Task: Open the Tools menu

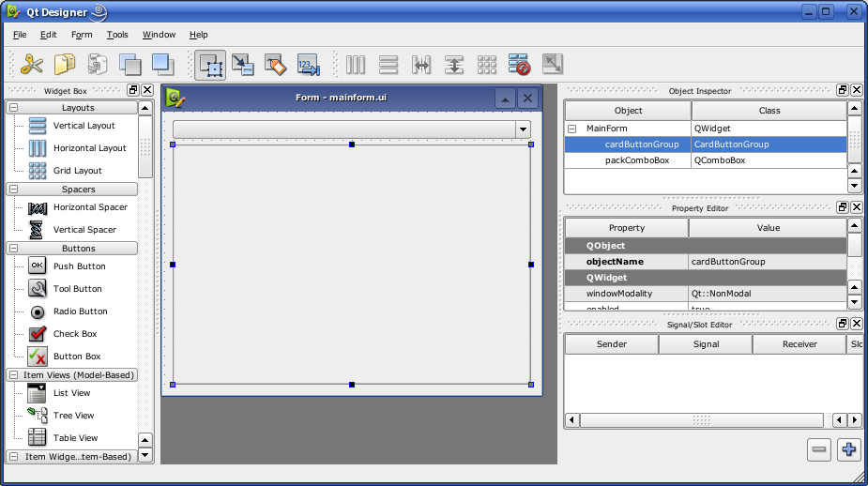Action: (x=117, y=35)
